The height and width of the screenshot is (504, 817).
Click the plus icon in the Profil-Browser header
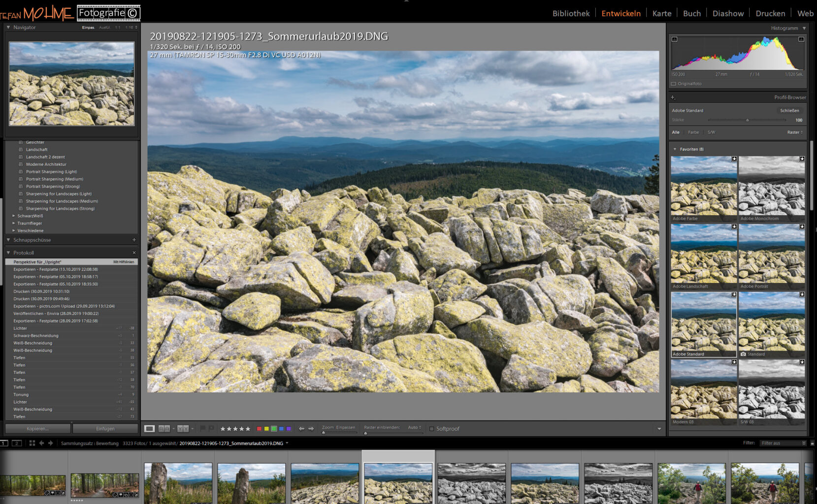click(673, 97)
